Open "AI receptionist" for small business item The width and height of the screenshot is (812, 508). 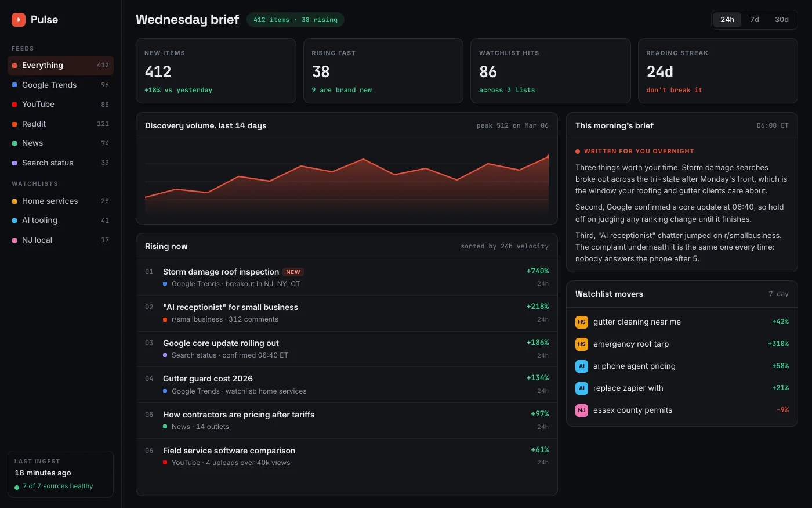click(x=347, y=314)
